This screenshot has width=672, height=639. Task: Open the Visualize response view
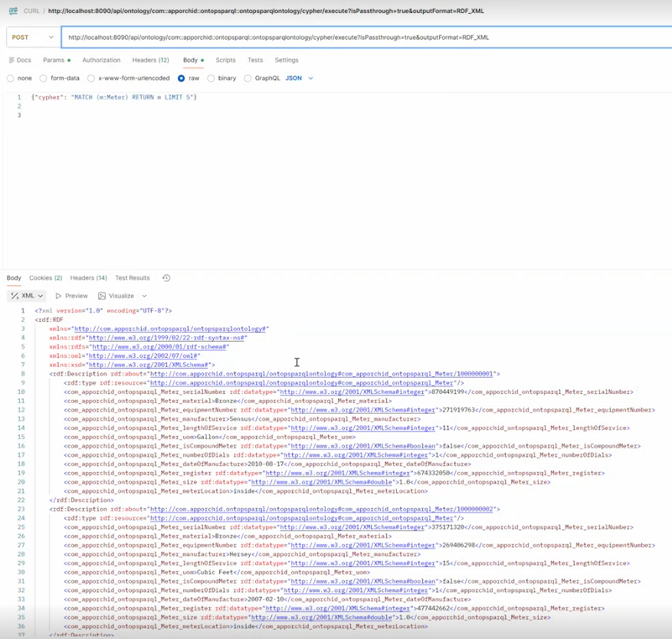(116, 296)
